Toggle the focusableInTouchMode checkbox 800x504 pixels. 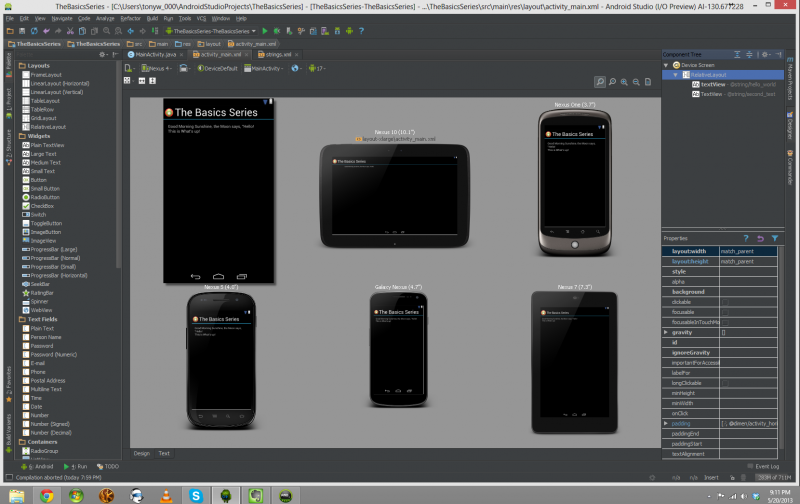725,322
